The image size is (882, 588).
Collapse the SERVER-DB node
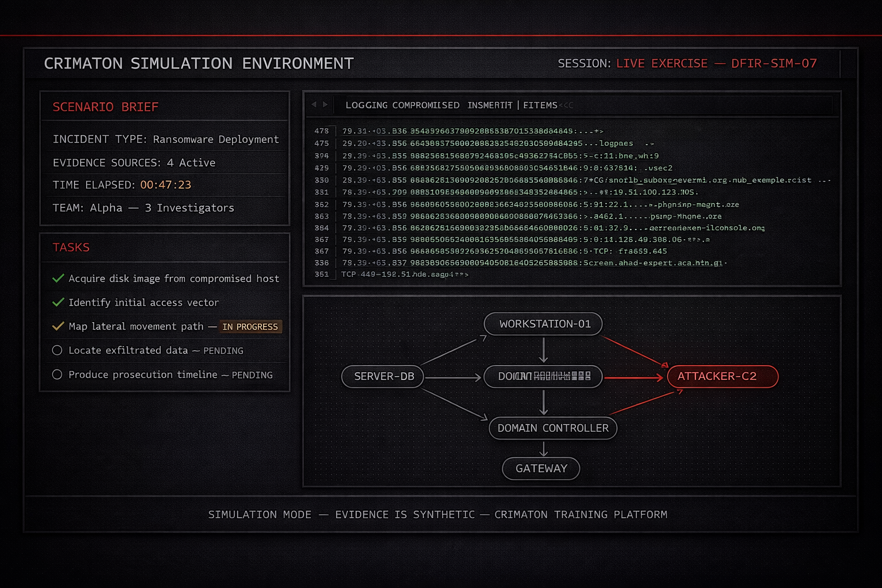tap(382, 376)
